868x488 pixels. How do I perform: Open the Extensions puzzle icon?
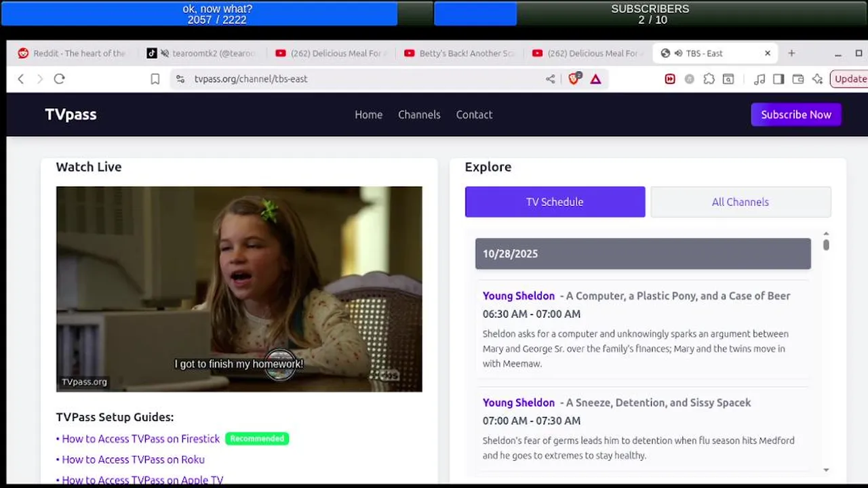709,79
